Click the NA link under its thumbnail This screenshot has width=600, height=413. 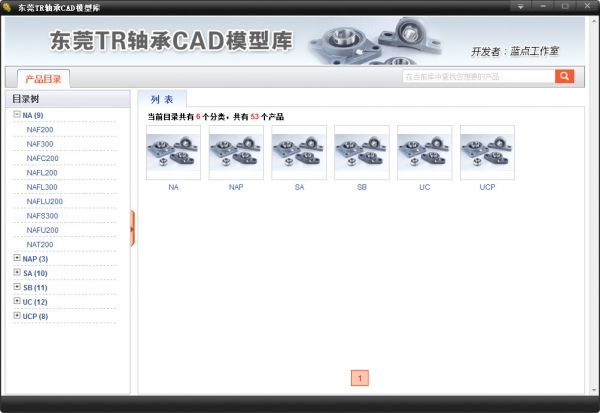pos(173,187)
